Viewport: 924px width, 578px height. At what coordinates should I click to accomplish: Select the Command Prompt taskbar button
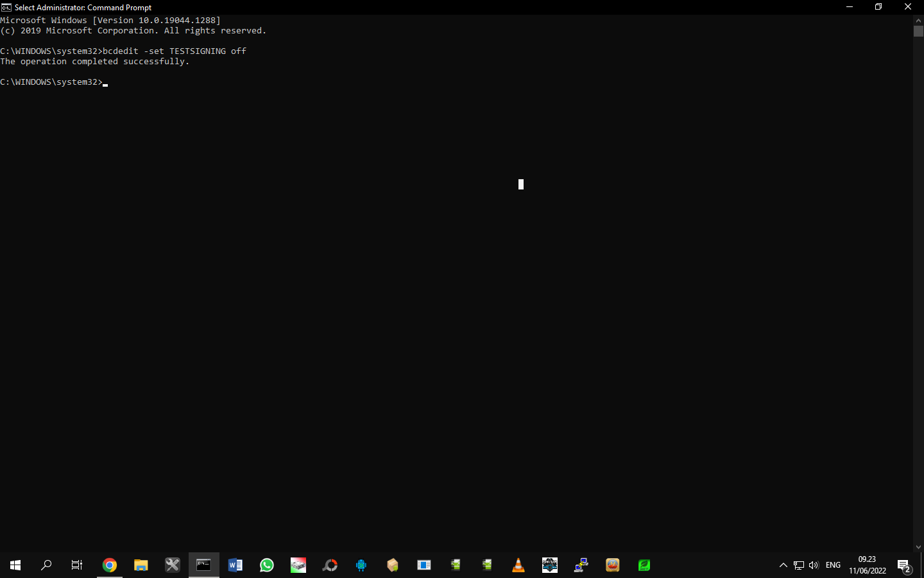click(x=204, y=565)
